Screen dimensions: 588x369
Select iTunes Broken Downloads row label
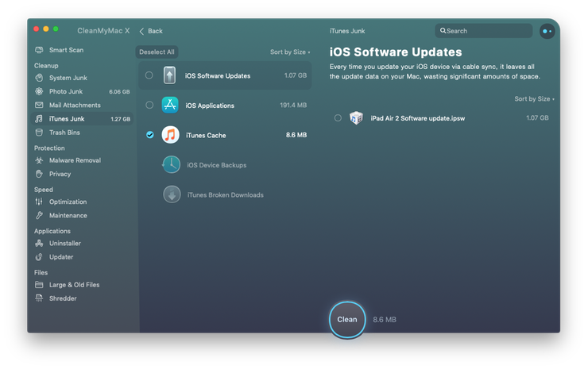[x=226, y=194]
